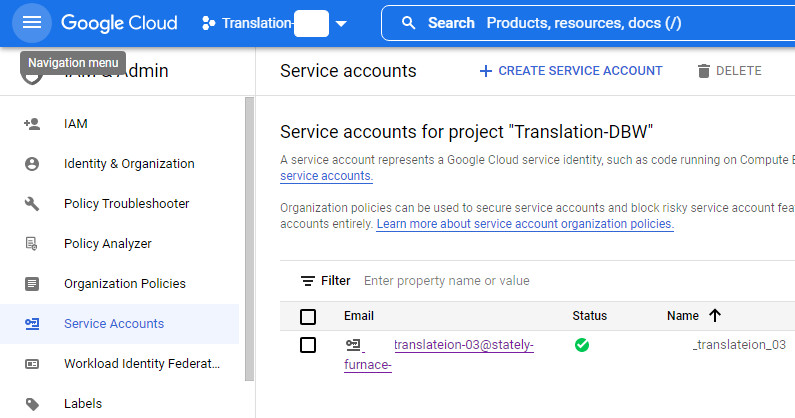Click the plus icon beside Create Service Account
This screenshot has width=795, height=418.
pyautogui.click(x=486, y=71)
